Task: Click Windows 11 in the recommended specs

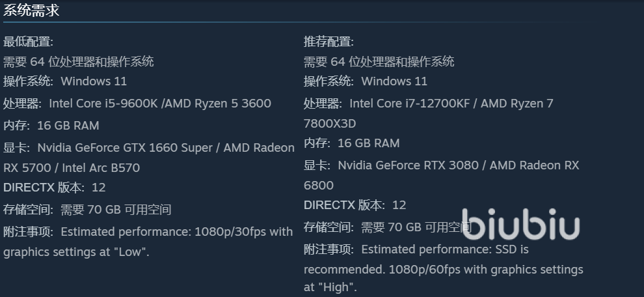Action: tap(394, 81)
